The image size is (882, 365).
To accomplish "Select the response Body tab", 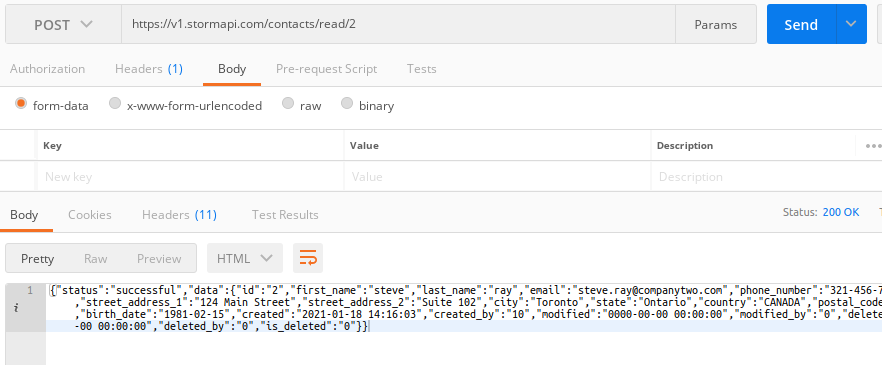I will point(24,215).
